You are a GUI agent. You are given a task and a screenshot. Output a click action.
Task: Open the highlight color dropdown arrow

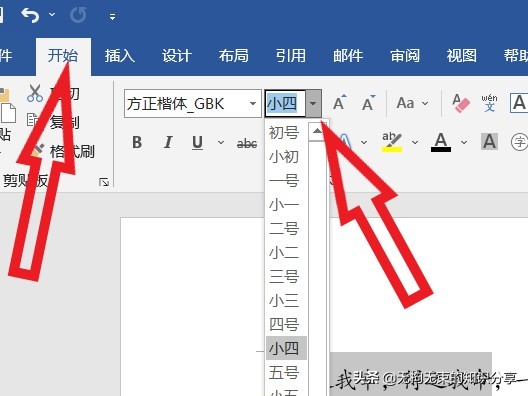[415, 143]
